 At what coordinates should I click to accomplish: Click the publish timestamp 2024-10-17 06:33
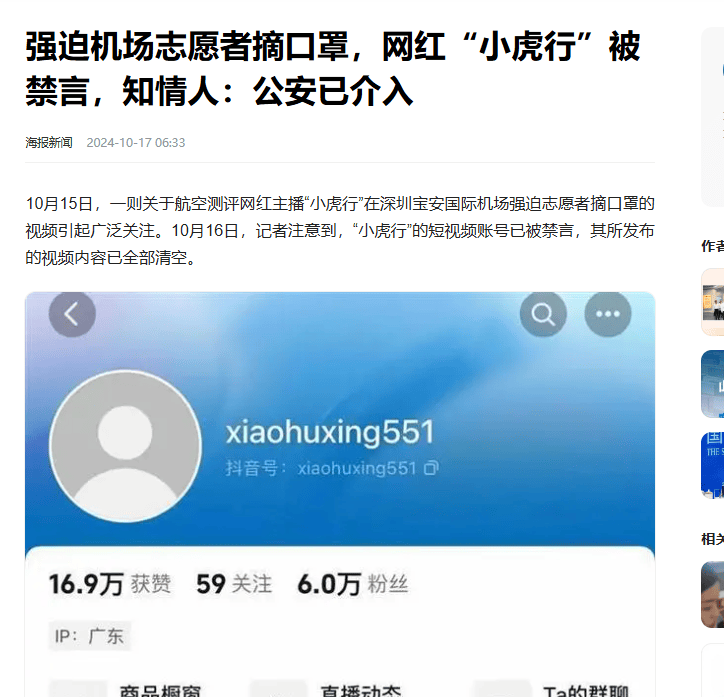tap(136, 143)
